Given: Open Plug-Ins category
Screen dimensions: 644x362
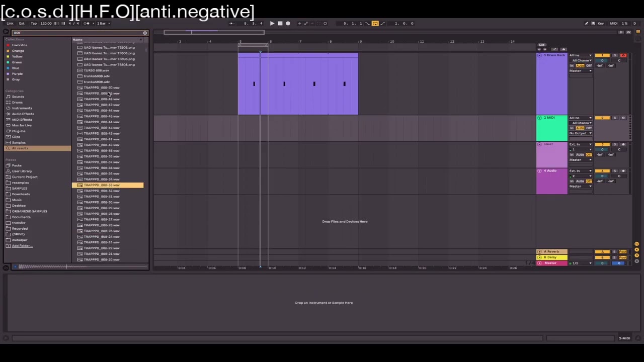Looking at the screenshot, I should pos(19,131).
